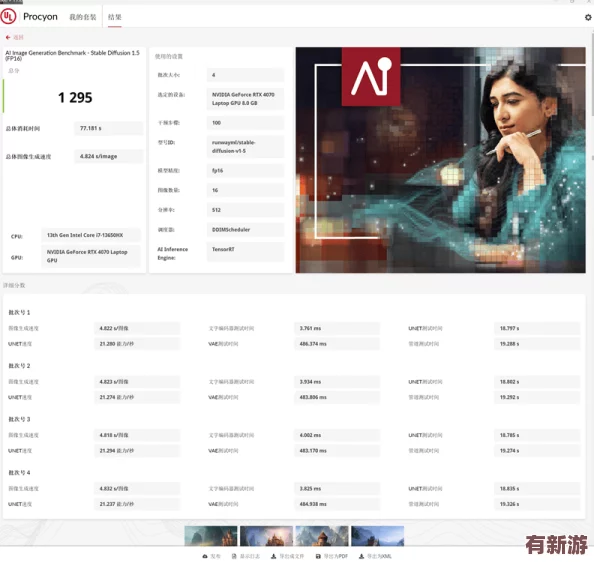Click the AI benchmark banner image
Image resolution: width=594 pixels, height=563 pixels.
[441, 160]
